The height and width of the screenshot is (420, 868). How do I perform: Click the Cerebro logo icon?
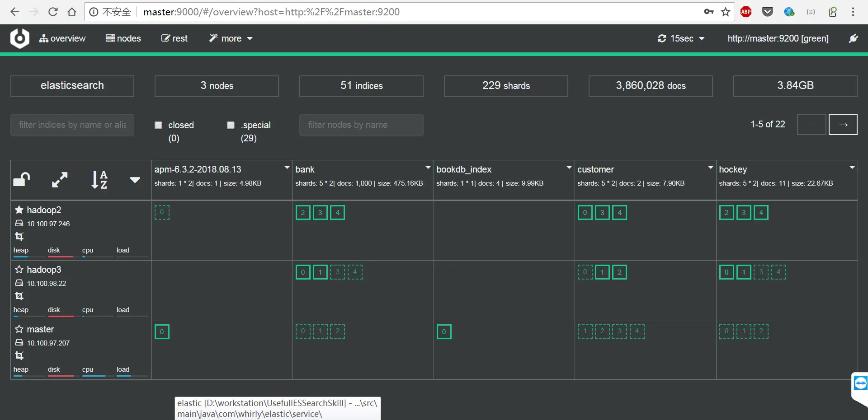pyautogui.click(x=20, y=38)
